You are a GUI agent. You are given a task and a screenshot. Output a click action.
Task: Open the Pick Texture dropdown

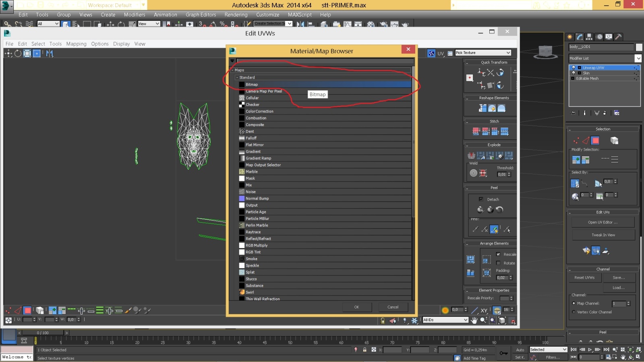483,53
